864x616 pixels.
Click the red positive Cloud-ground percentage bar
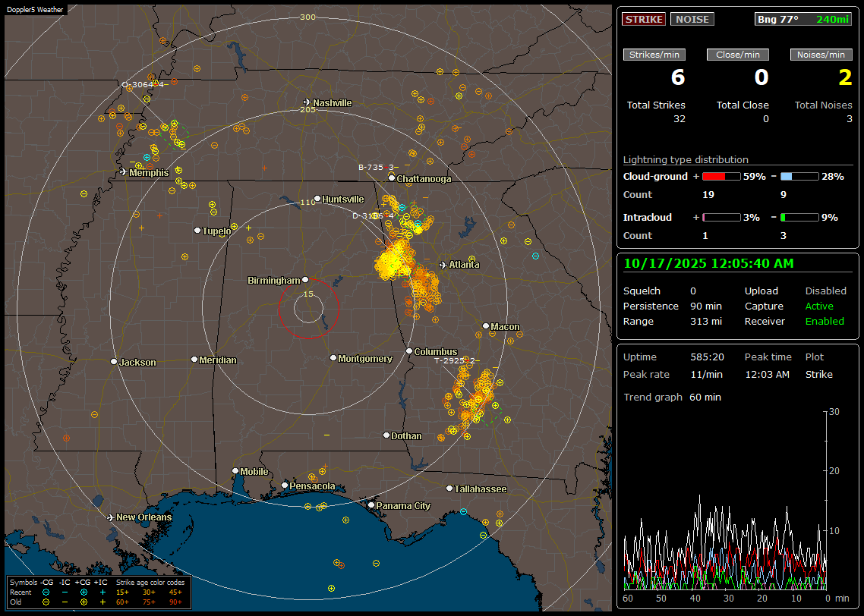[x=721, y=176]
